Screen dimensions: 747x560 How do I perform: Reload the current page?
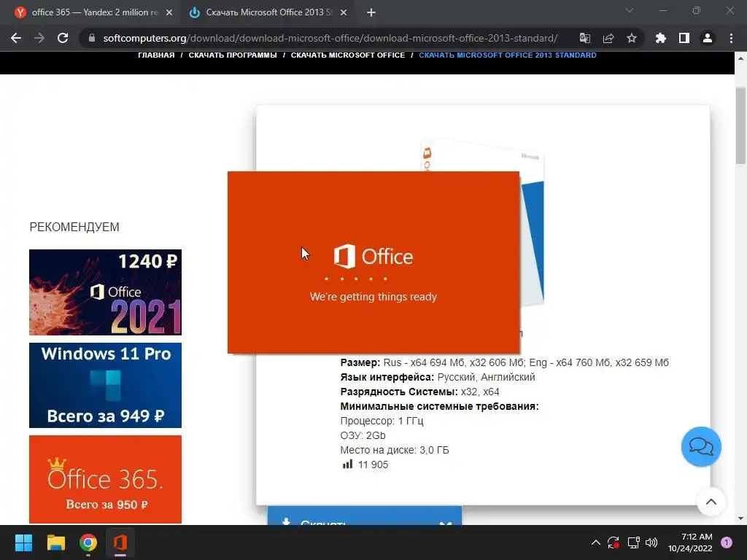coord(63,38)
